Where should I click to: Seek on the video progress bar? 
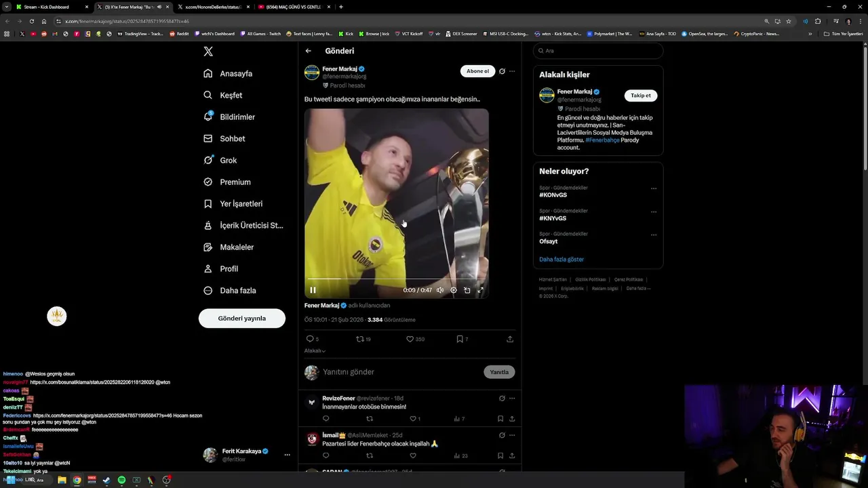click(397, 279)
